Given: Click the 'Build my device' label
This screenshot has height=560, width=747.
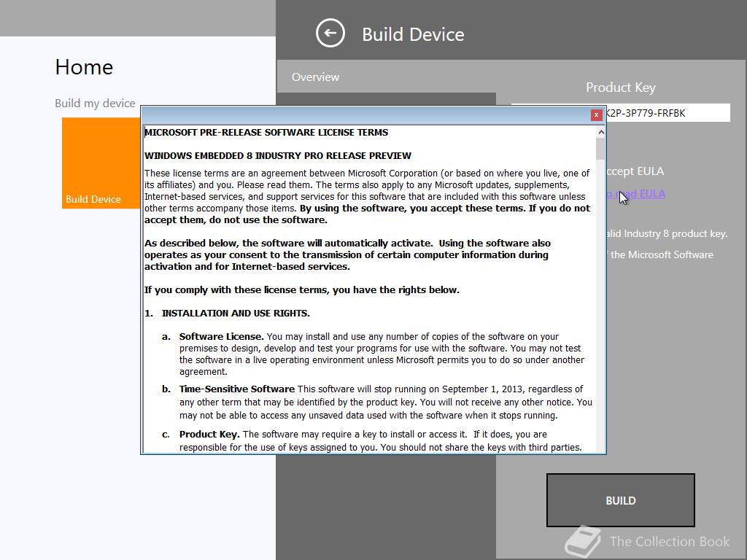Looking at the screenshot, I should click(95, 104).
